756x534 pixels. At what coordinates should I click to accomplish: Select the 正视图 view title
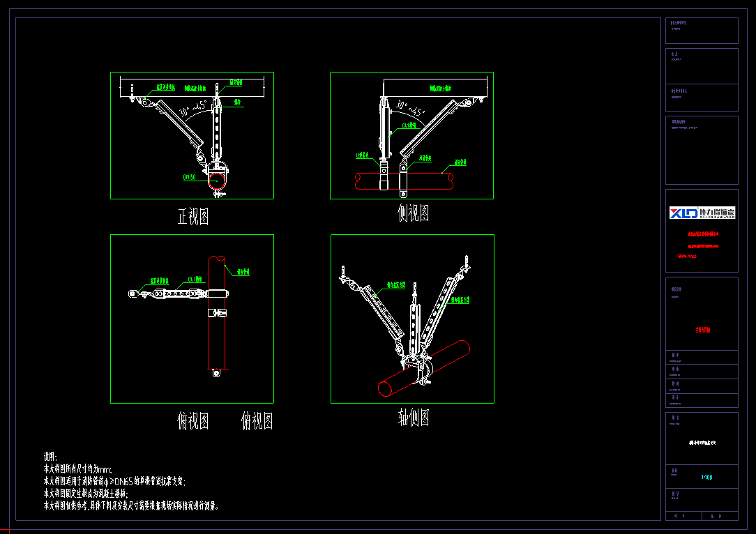point(193,216)
